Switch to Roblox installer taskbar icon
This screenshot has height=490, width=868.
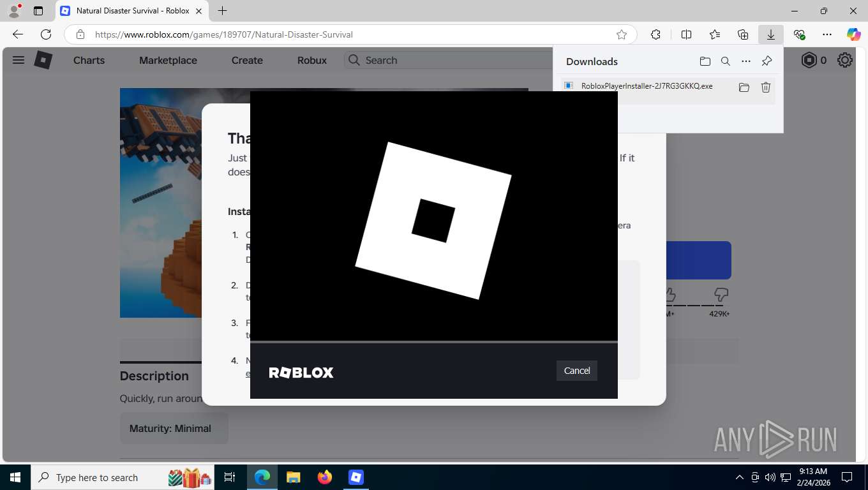point(355,477)
